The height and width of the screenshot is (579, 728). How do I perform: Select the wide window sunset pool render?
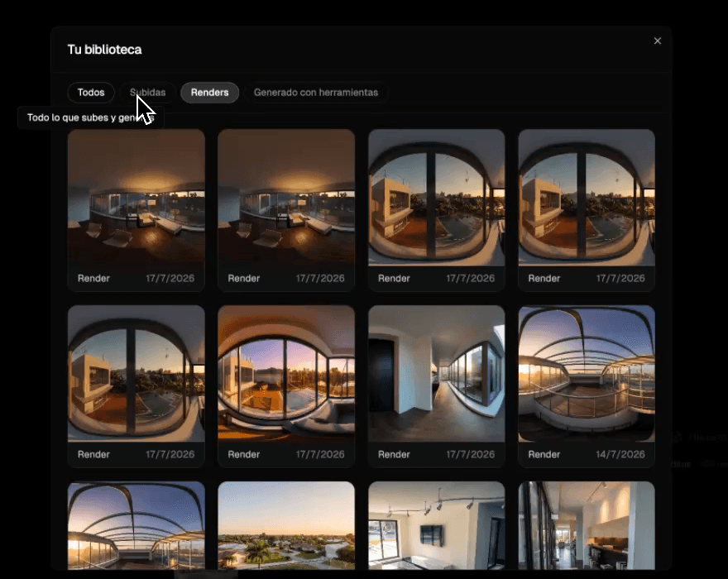tap(286, 374)
